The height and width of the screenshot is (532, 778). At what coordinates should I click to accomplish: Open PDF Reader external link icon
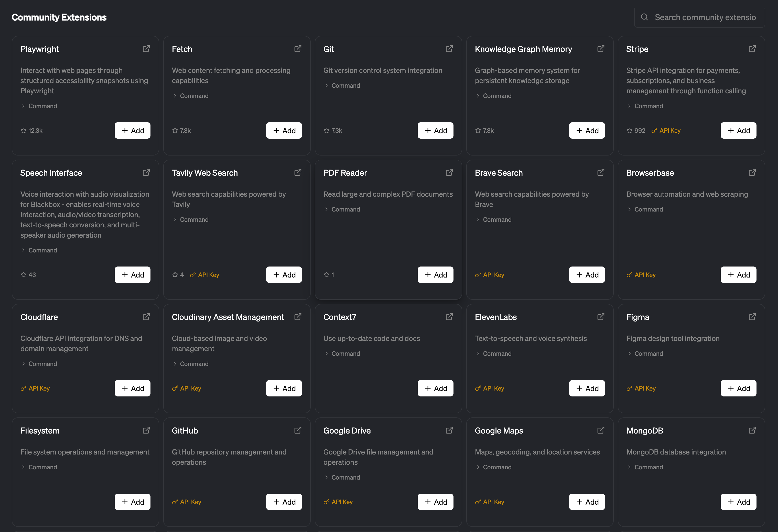[x=449, y=173]
